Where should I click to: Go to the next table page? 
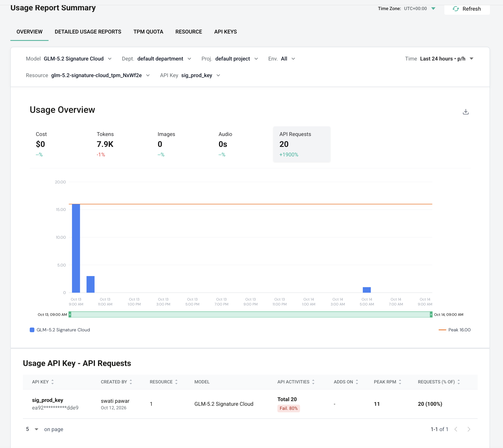pyautogui.click(x=469, y=429)
